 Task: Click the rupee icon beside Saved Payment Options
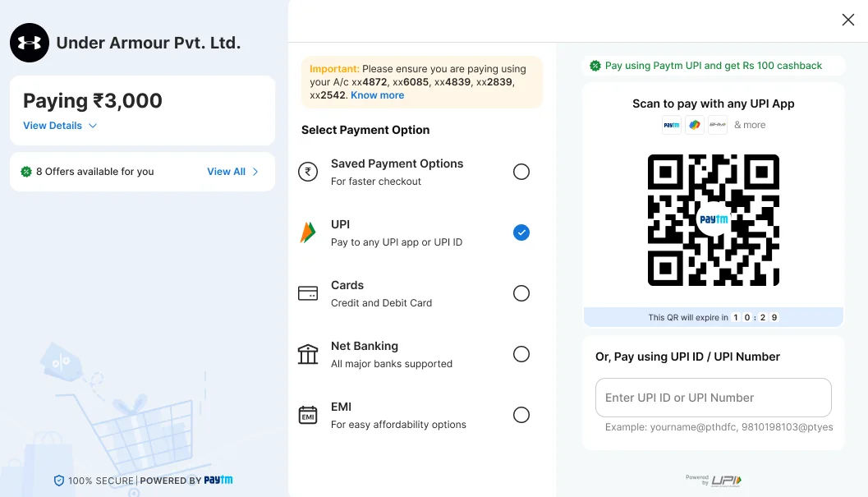point(308,172)
